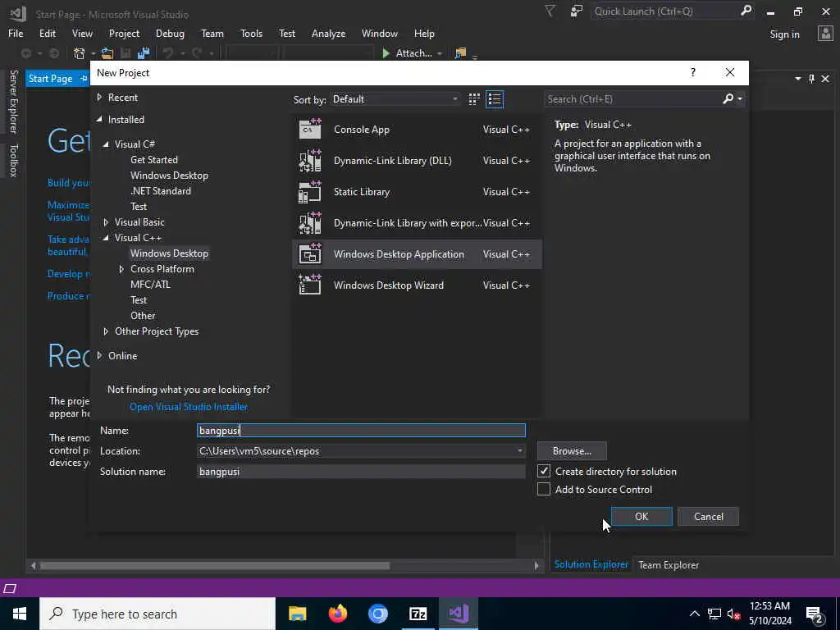Screen dimensions: 840x630
Task: Select the Static Library template icon
Action: pyautogui.click(x=309, y=192)
